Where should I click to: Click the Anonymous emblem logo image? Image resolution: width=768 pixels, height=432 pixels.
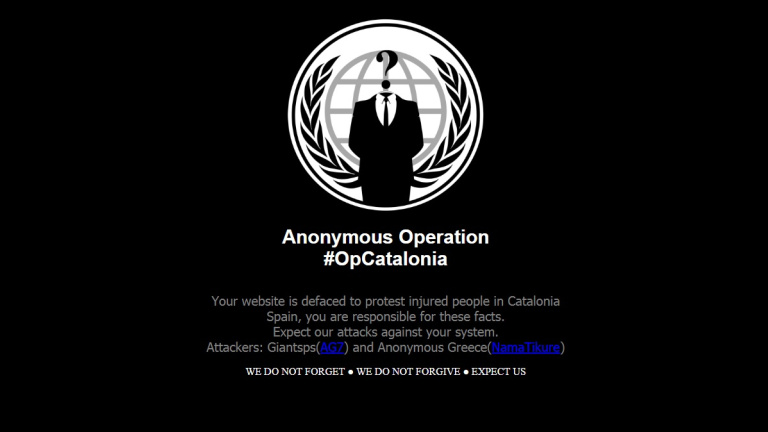(x=385, y=115)
